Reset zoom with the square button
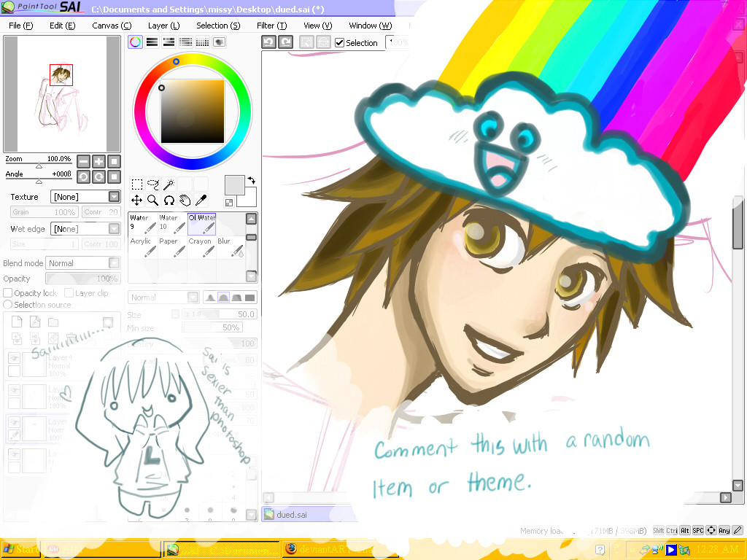 pos(114,161)
